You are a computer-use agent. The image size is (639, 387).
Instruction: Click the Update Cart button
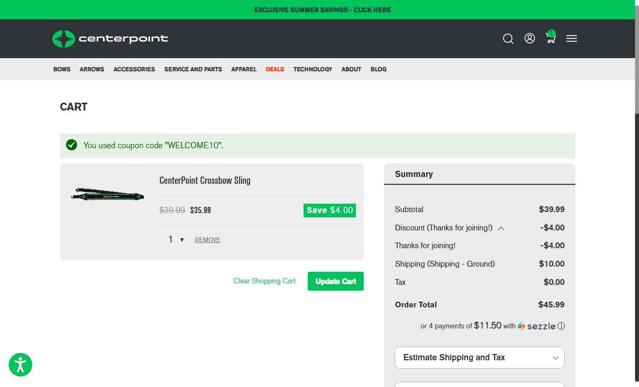pos(335,281)
